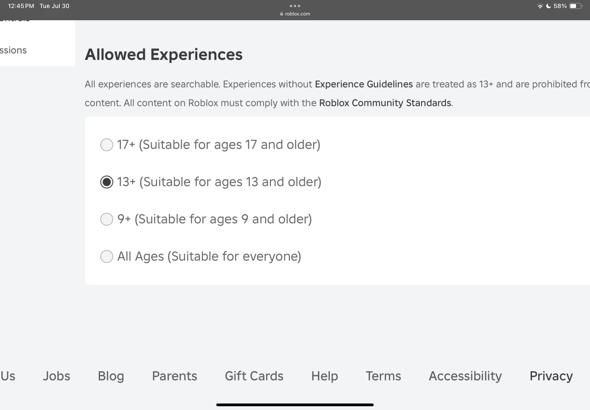Select the 13+ experiences radio button

(x=106, y=182)
